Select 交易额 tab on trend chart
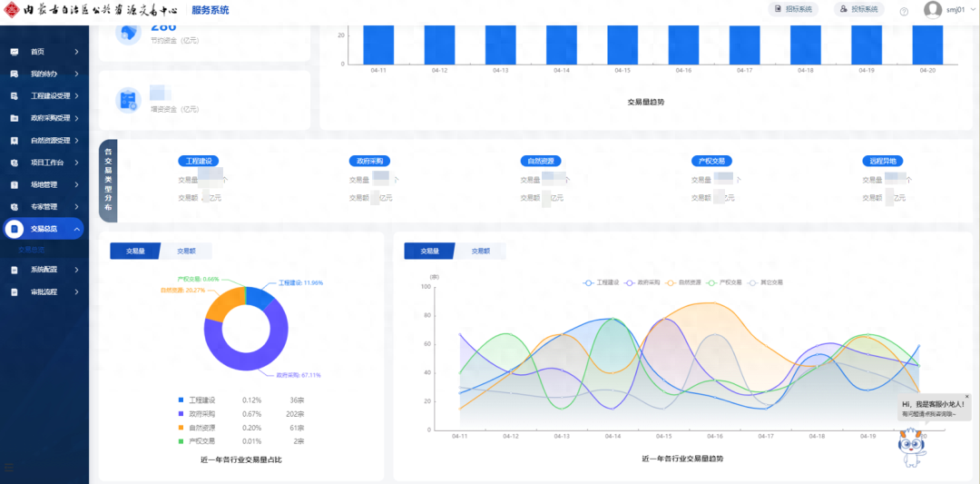This screenshot has height=484, width=980. (480, 251)
